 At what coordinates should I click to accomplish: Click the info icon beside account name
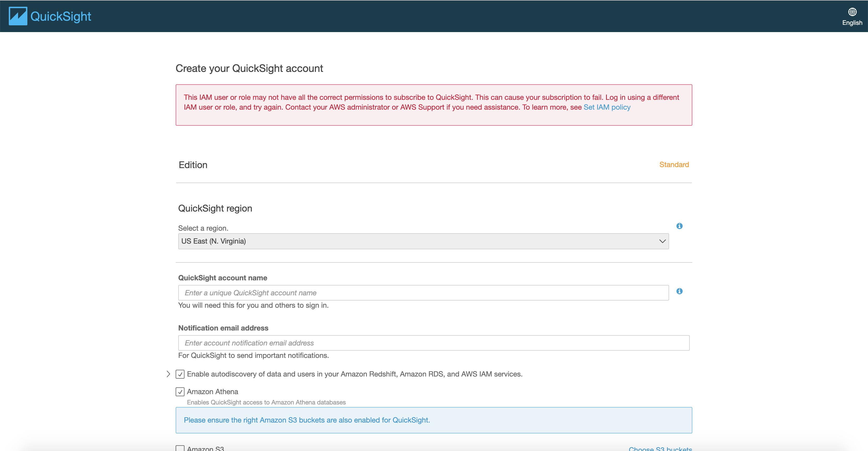tap(679, 291)
